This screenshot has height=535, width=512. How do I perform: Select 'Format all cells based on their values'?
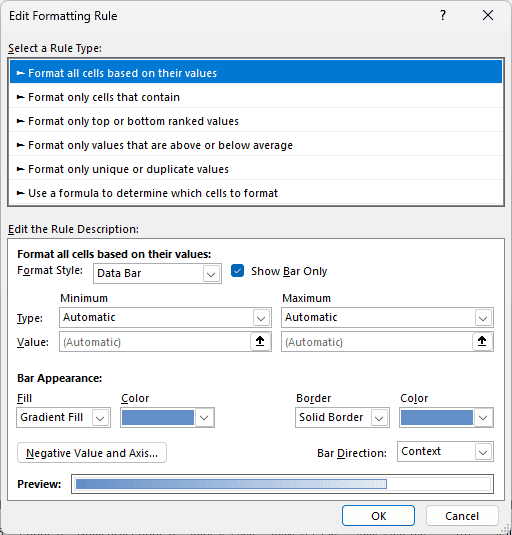[256, 72]
